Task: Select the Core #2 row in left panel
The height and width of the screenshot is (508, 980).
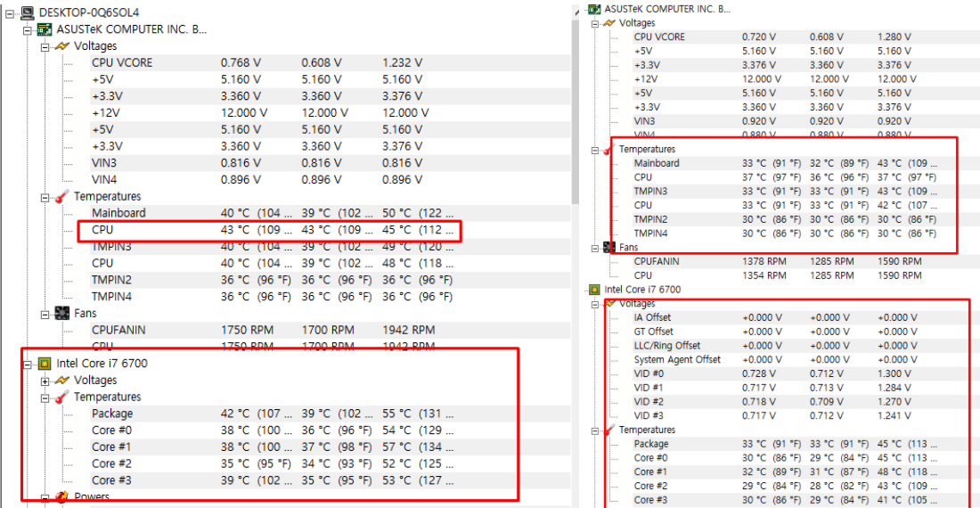Action: click(x=330, y=463)
